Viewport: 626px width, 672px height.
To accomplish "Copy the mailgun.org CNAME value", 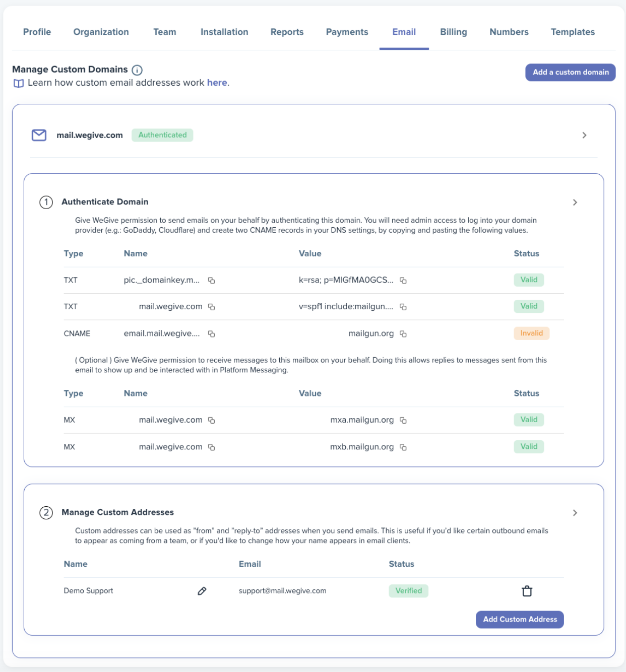I will (x=403, y=334).
